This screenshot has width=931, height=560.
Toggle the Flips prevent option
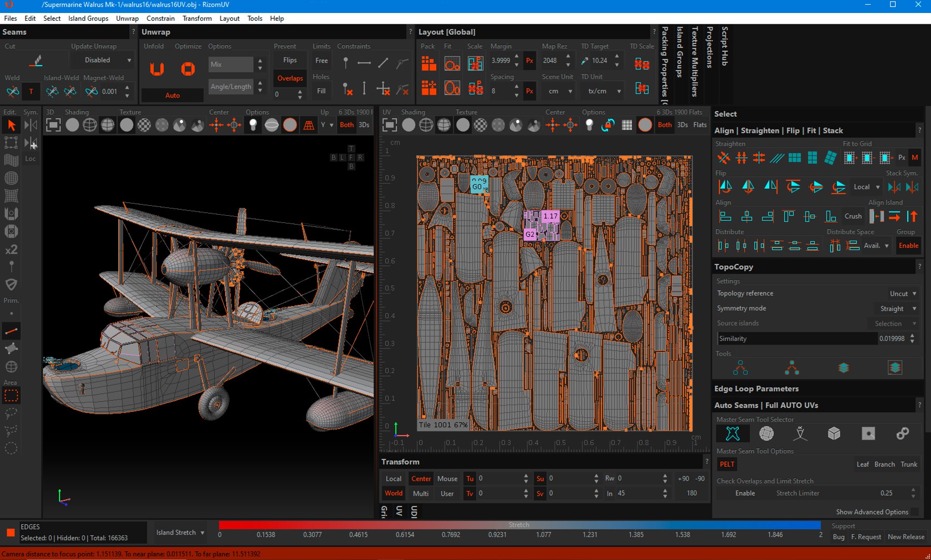coord(290,60)
